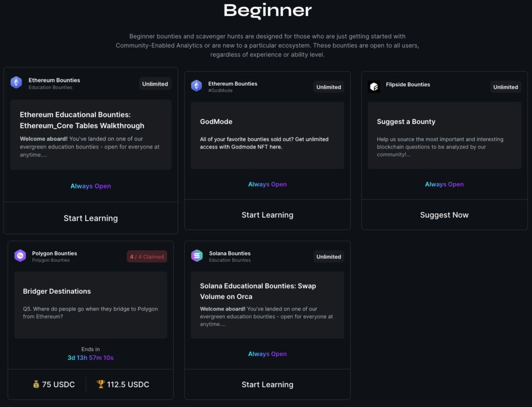Click the #GodMode tag under Ethereum Bounties
This screenshot has width=532, height=407.
[220, 90]
